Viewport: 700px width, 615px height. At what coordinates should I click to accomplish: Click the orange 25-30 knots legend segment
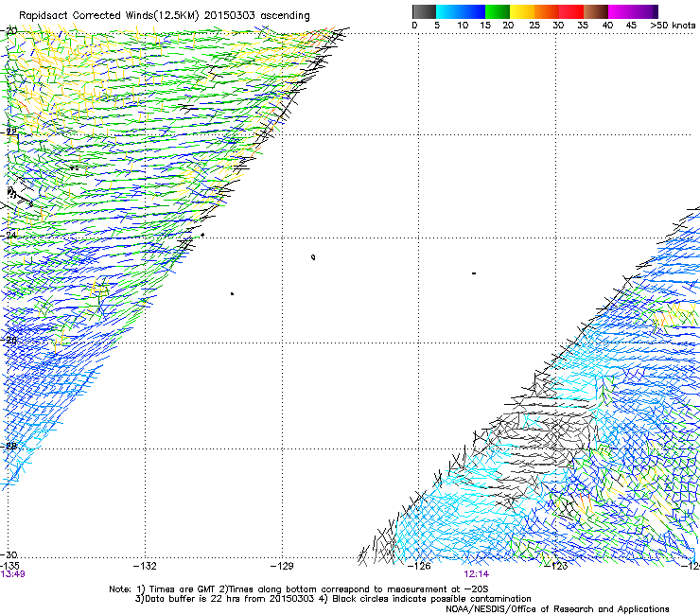click(547, 11)
